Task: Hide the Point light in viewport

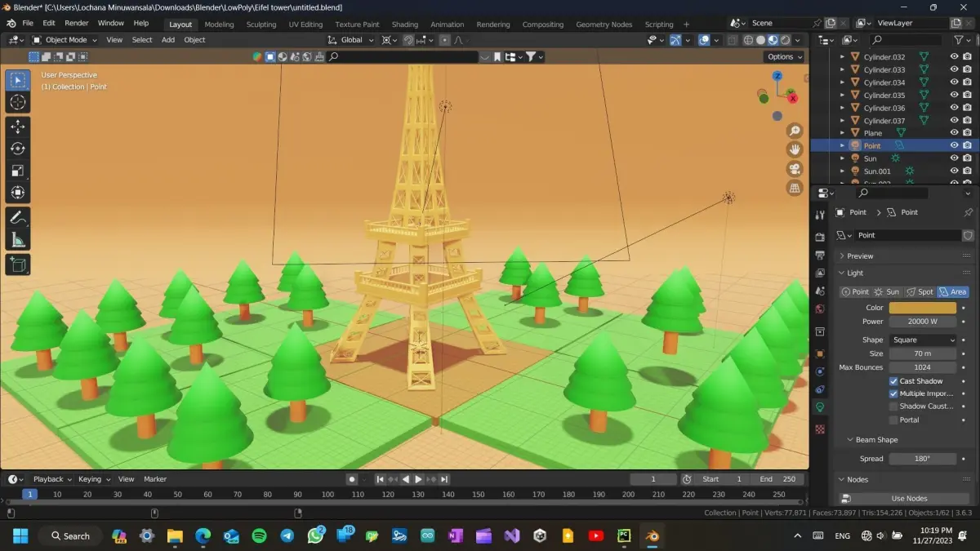Action: click(x=954, y=145)
